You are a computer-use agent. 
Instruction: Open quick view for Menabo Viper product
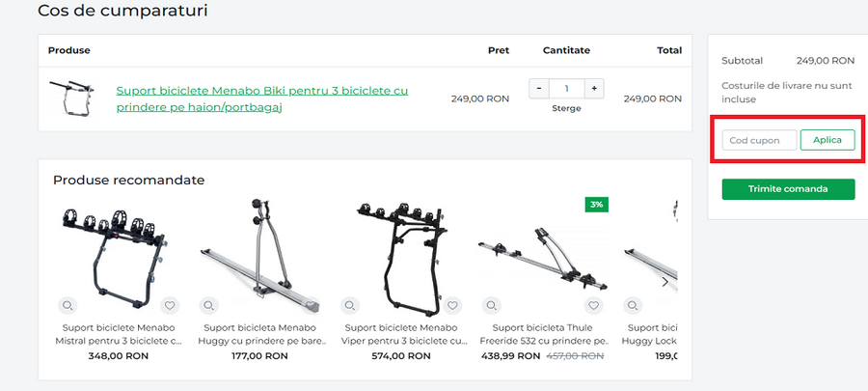(351, 306)
